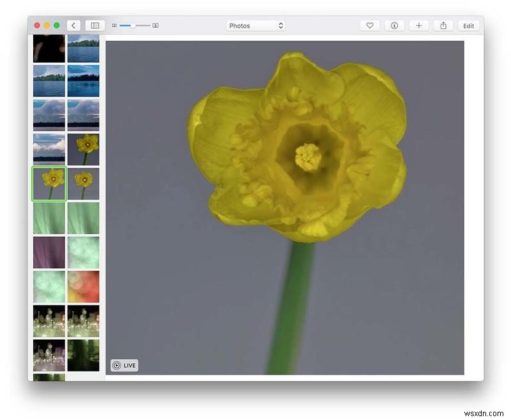Toggle the LIVE photo badge
Screen dimensions: 511x420
(124, 365)
